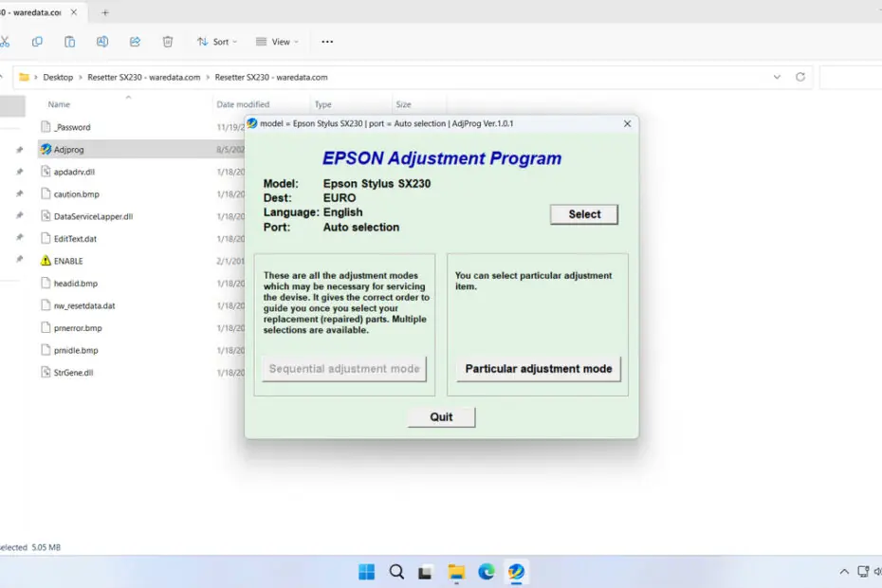
Task: Select the ENABLE file with warning icon
Action: coord(68,261)
